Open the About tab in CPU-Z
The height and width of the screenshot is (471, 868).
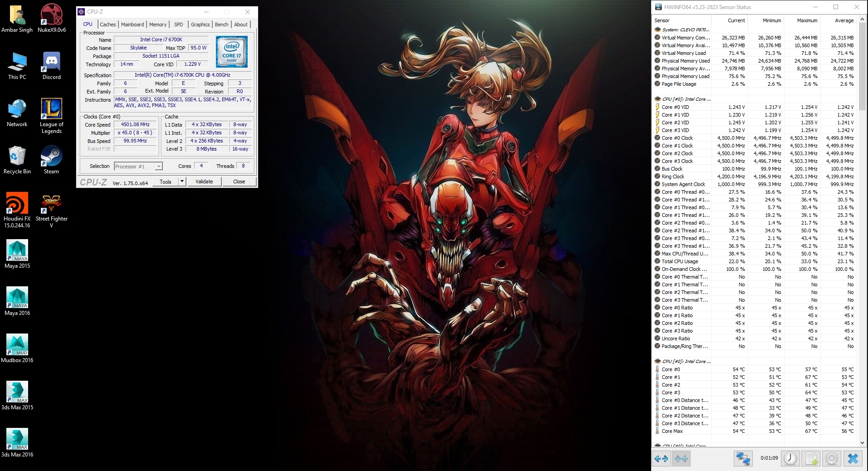[241, 25]
